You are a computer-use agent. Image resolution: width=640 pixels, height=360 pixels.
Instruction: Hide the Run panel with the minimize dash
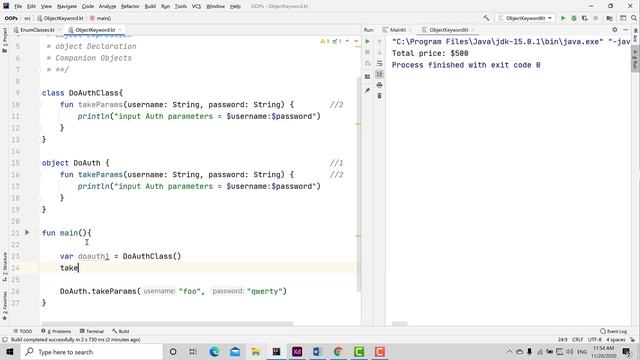point(625,29)
